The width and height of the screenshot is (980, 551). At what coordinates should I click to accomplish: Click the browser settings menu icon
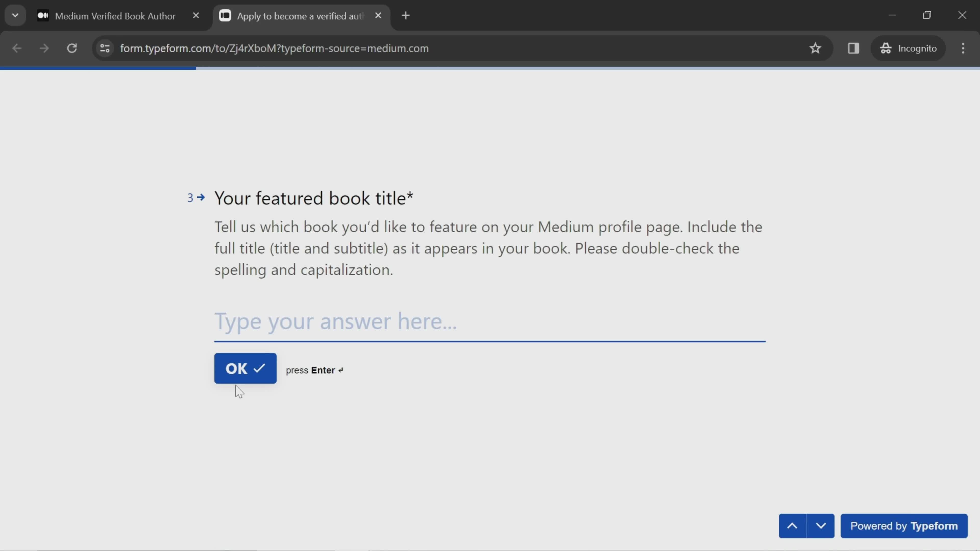pos(963,48)
